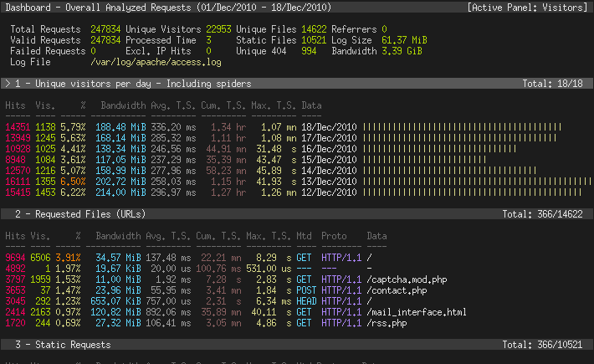The height and width of the screenshot is (364, 594).
Task: Click the Static Files value 10521
Action: click(x=314, y=40)
